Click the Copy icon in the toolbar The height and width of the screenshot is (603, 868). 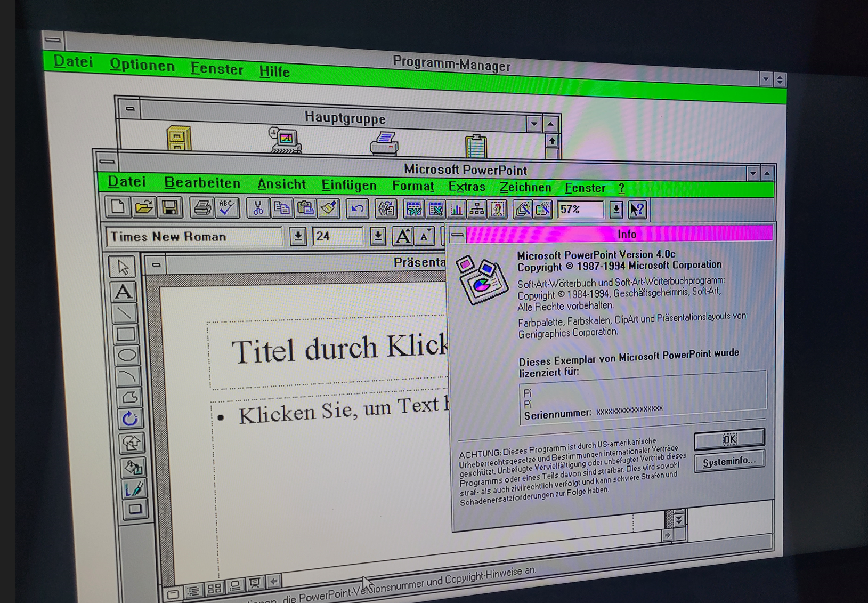[281, 208]
